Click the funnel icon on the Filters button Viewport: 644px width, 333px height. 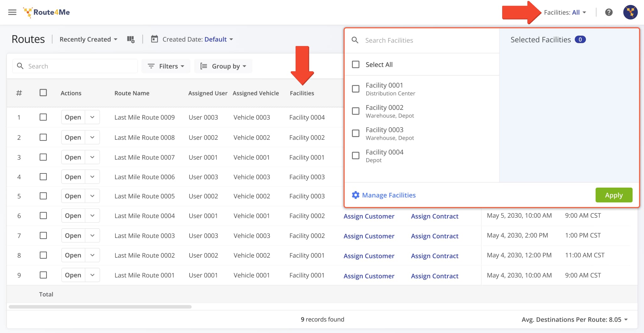[x=152, y=66]
